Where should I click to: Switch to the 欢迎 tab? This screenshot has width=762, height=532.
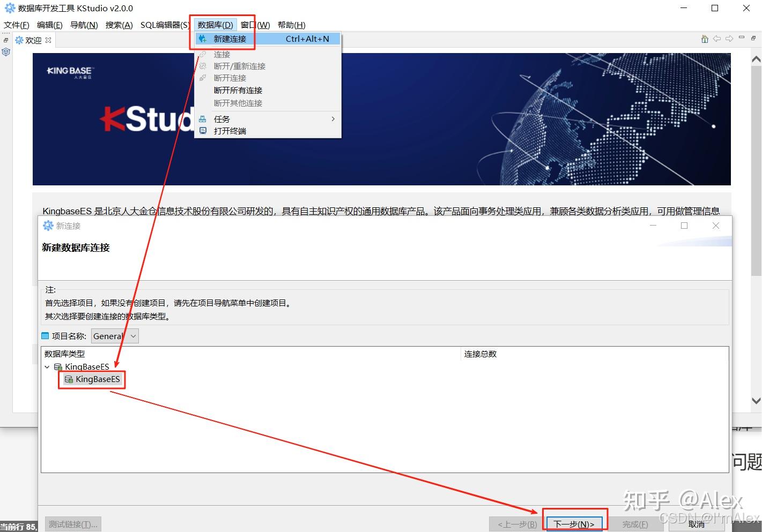pos(32,40)
